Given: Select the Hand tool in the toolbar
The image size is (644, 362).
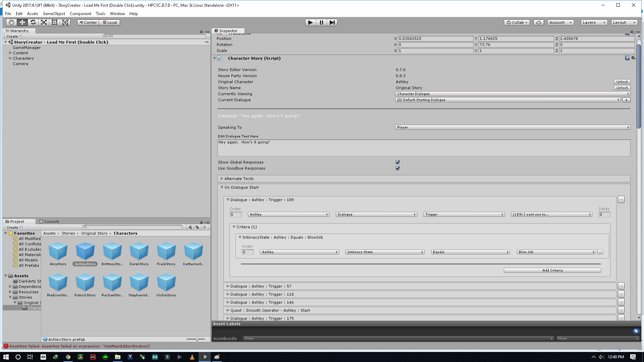Looking at the screenshot, I should [x=11, y=22].
